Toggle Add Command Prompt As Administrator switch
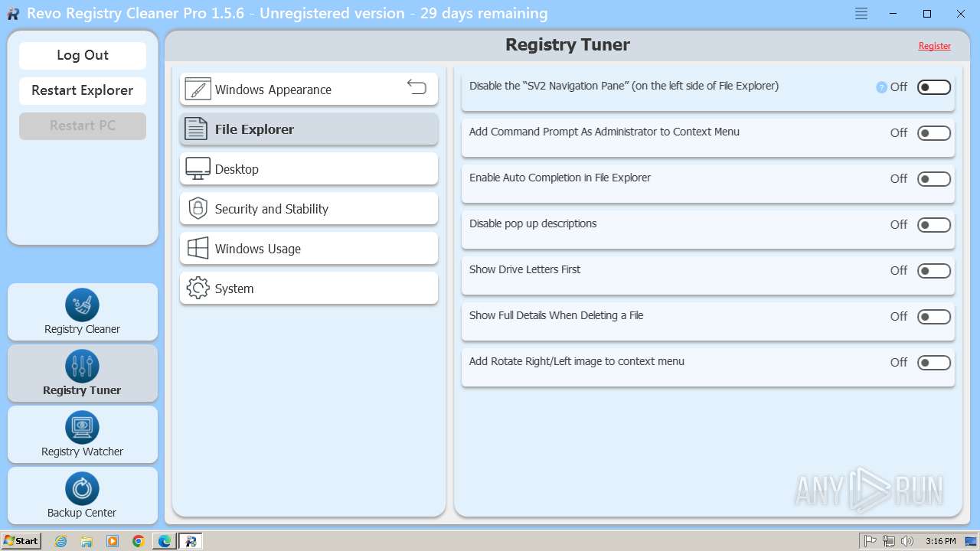Viewport: 980px width, 551px height. tap(934, 133)
